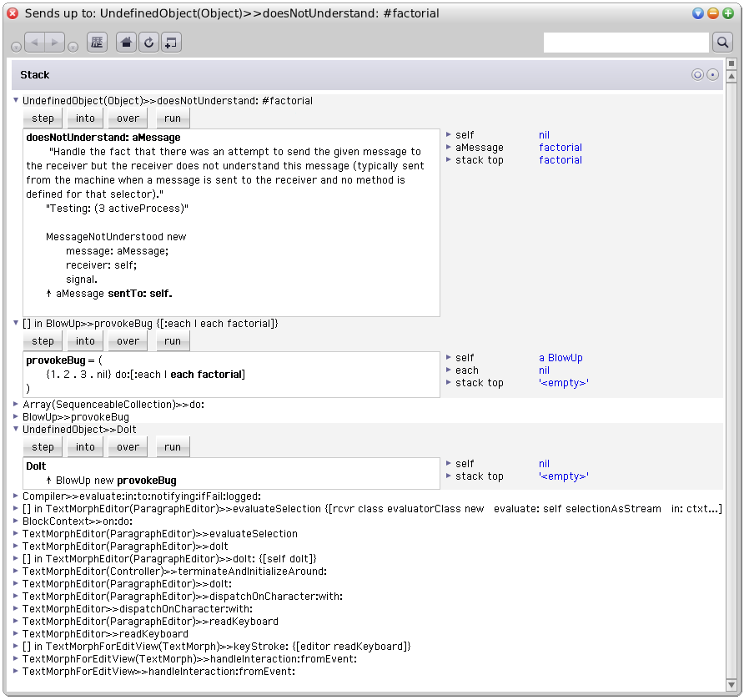The height and width of the screenshot is (700, 744).
Task: Expand the BlowUp>>provokeBug frame
Action: click(x=16, y=416)
